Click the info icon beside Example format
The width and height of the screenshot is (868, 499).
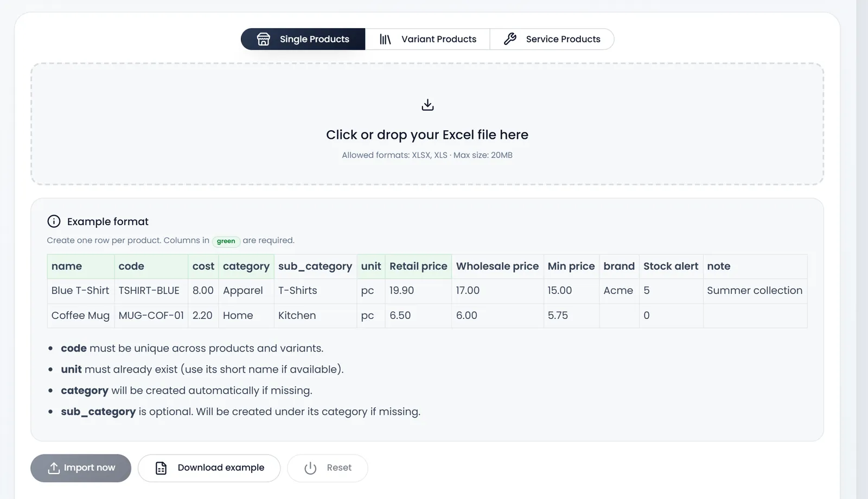click(54, 221)
